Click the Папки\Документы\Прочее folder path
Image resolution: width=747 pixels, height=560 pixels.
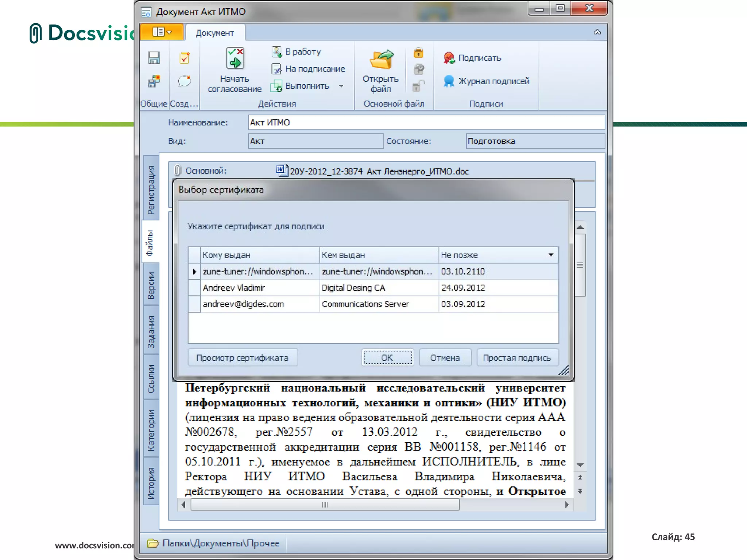pos(221,543)
